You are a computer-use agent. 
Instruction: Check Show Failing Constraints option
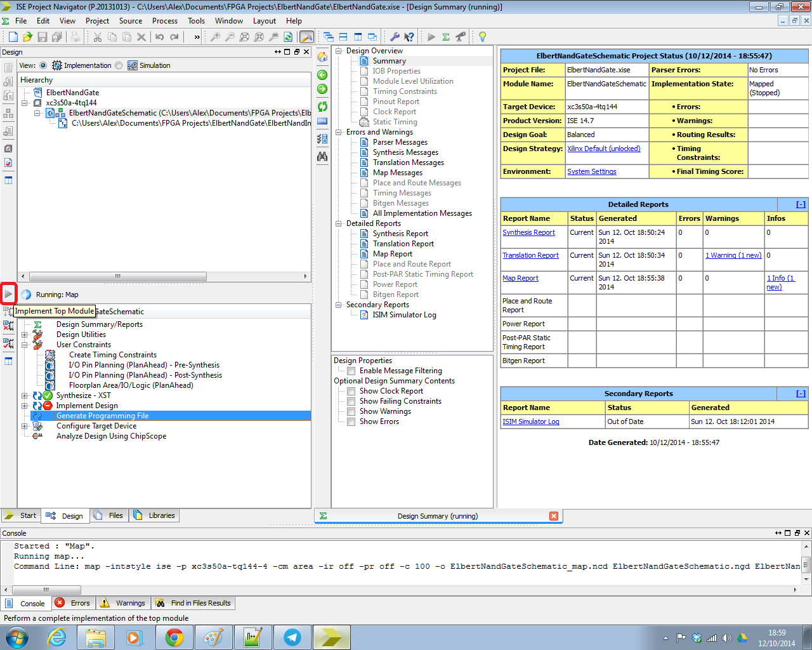(351, 402)
